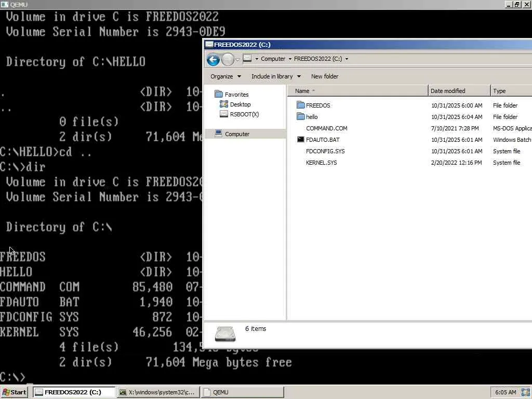
Task: Select the COMMAND.COM file
Action: 326,128
